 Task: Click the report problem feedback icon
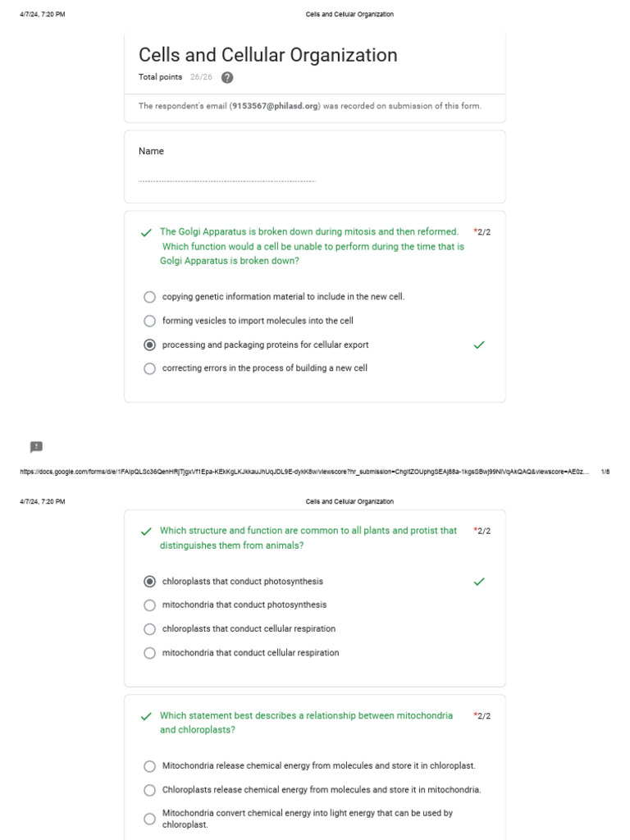click(36, 447)
